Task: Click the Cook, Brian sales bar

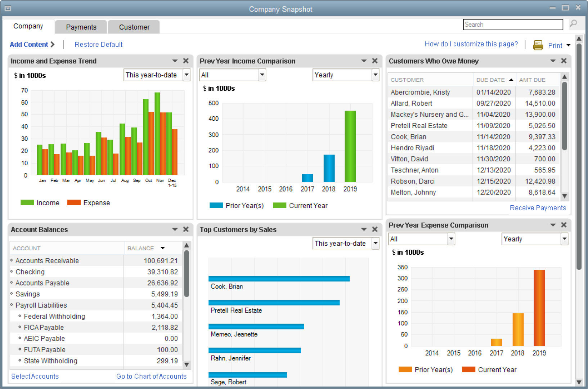Action: [279, 278]
